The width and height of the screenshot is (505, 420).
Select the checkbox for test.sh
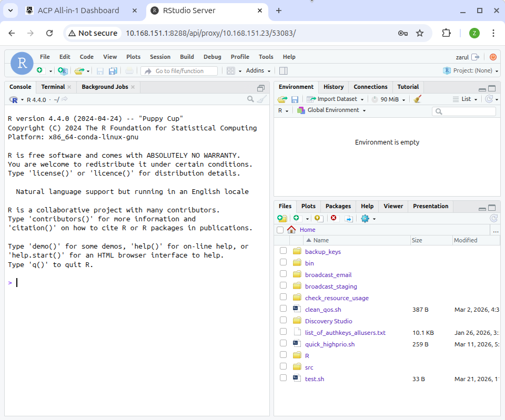tap(284, 378)
